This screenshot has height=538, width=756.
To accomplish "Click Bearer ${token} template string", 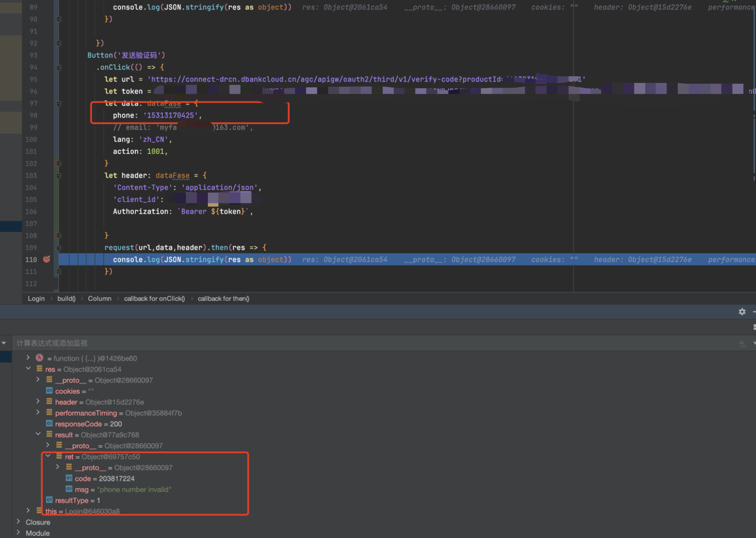I will (213, 212).
